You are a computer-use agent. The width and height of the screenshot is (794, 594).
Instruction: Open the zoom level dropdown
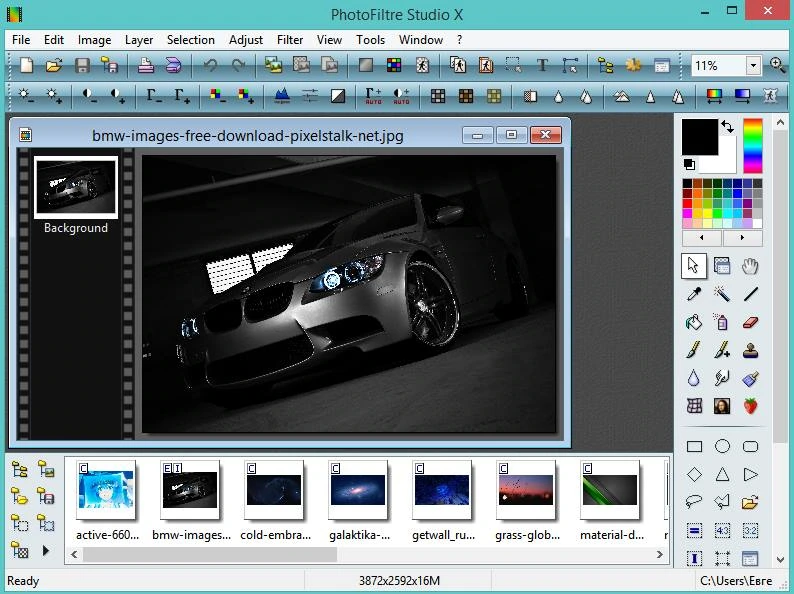pyautogui.click(x=753, y=65)
